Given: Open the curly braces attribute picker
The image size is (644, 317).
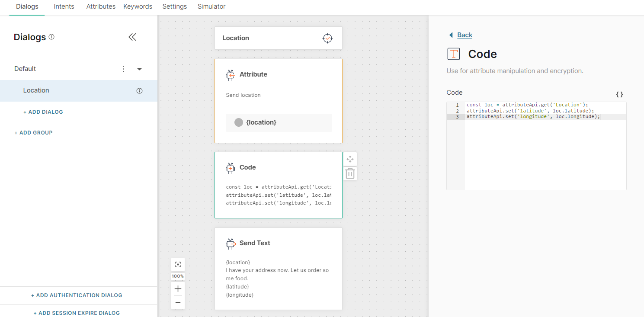Looking at the screenshot, I should pyautogui.click(x=619, y=94).
